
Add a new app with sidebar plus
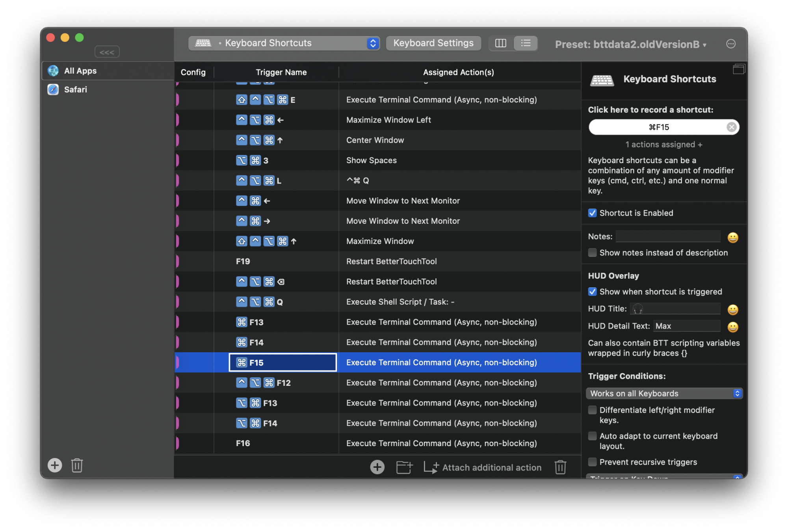click(55, 465)
